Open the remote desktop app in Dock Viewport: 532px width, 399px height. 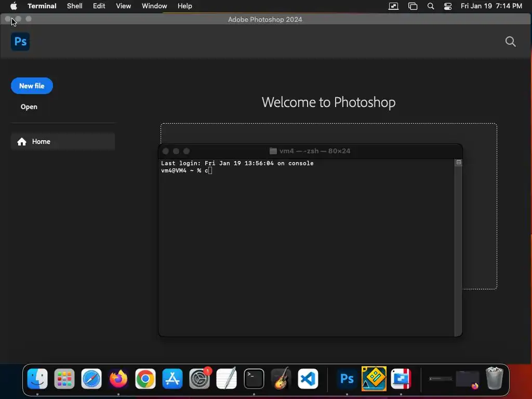[x=401, y=379]
